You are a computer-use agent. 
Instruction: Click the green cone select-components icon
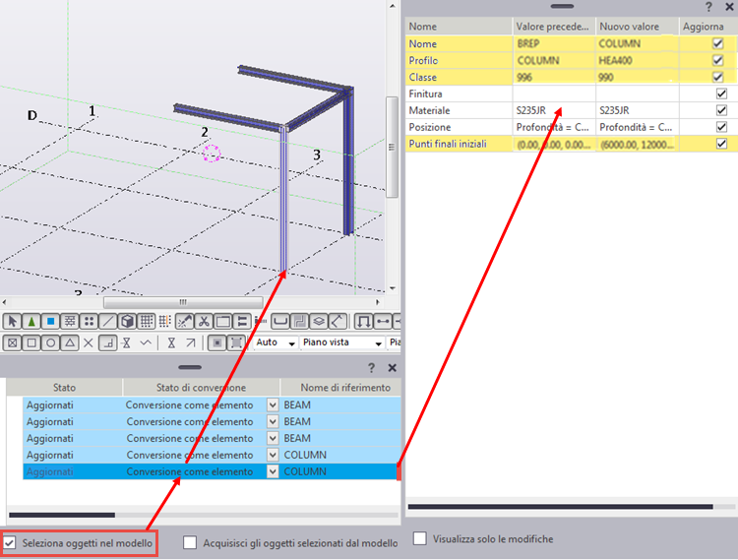(31, 322)
